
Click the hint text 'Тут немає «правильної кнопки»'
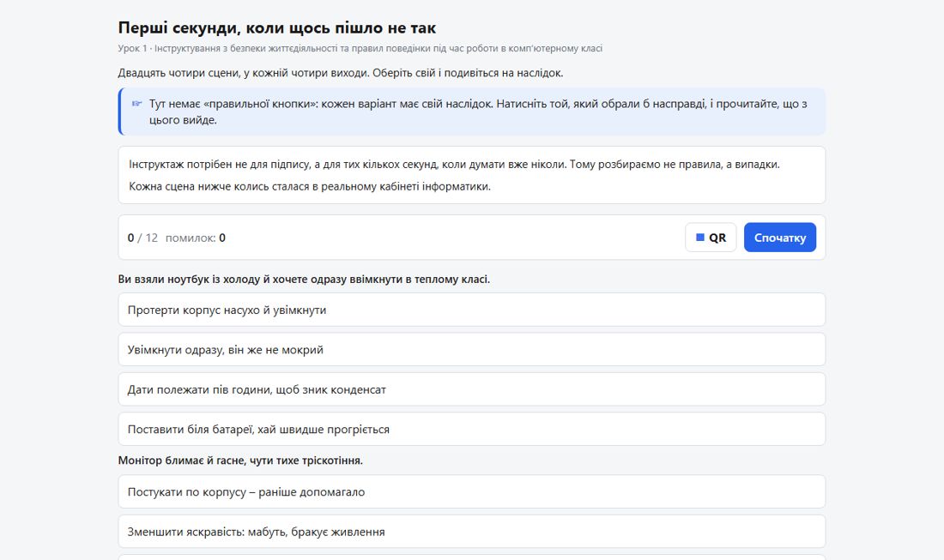pyautogui.click(x=478, y=111)
